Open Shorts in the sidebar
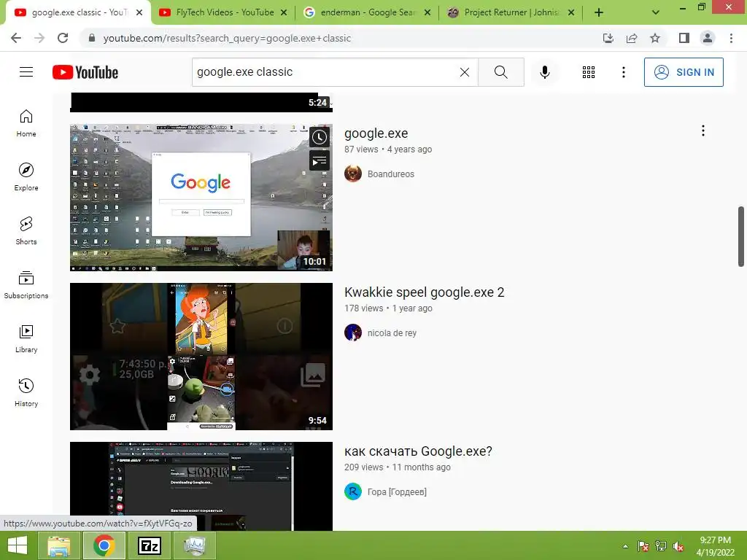This screenshot has width=747, height=560. coord(26,231)
